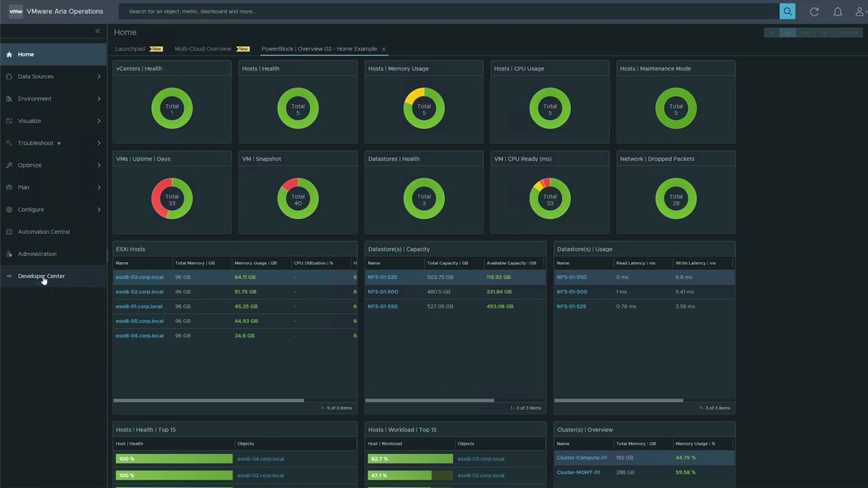Screen dimensions: 868x488
Task: Expand the Optimize menu chevron
Action: tap(99, 165)
